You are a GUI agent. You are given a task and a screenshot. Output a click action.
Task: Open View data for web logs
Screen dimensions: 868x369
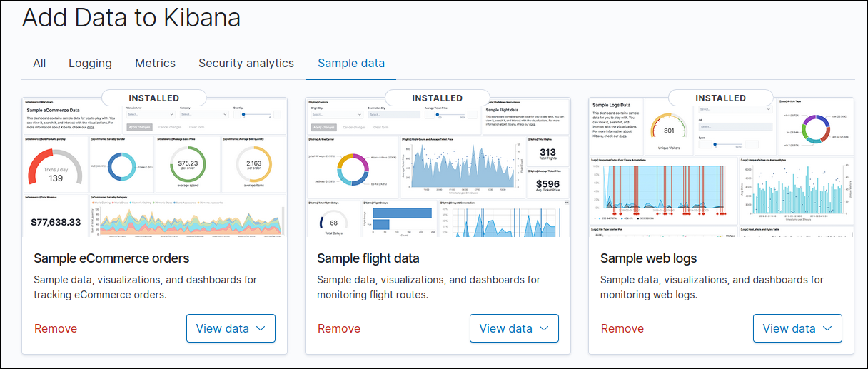coord(797,328)
